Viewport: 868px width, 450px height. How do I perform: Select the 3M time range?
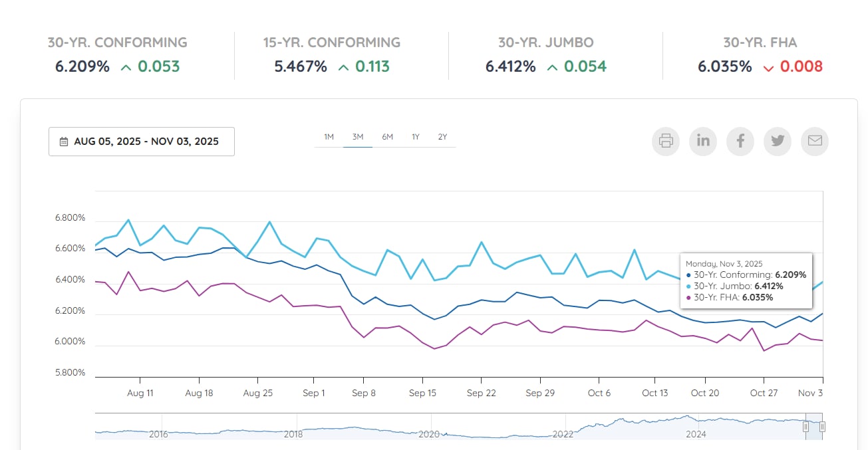(x=358, y=137)
